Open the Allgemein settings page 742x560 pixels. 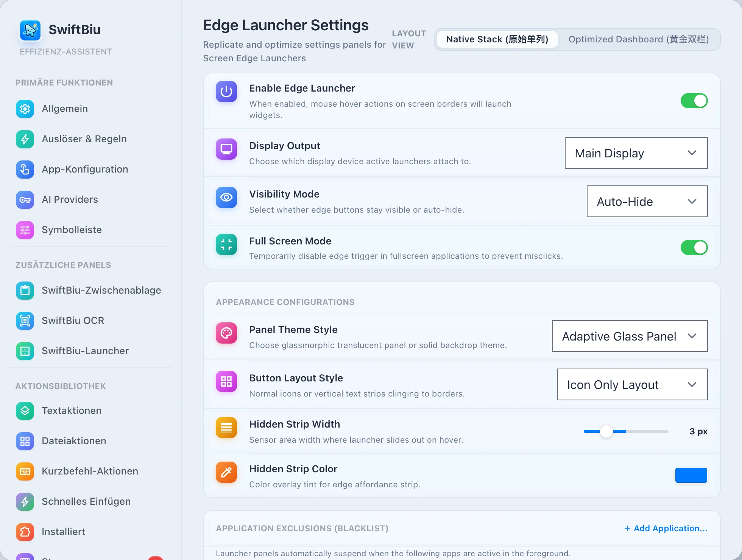tap(91, 109)
